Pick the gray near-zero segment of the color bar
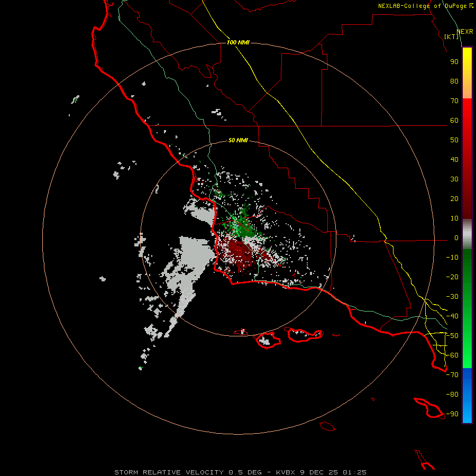This screenshot has height=476, width=476. 467,234
